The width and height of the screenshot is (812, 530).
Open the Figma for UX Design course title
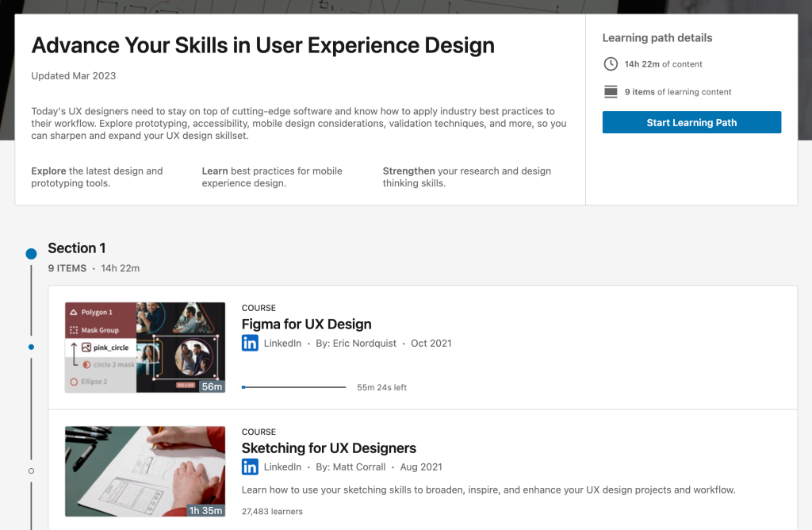[306, 324]
